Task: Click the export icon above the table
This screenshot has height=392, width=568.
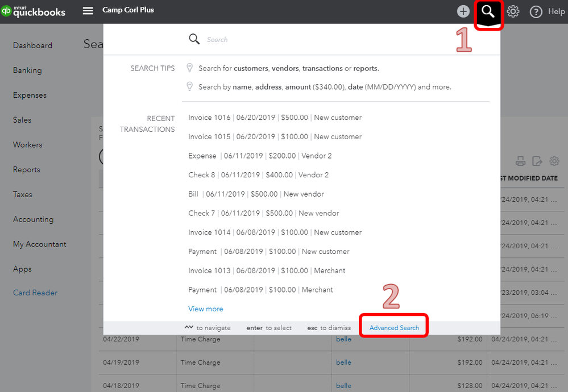Action: coord(537,161)
